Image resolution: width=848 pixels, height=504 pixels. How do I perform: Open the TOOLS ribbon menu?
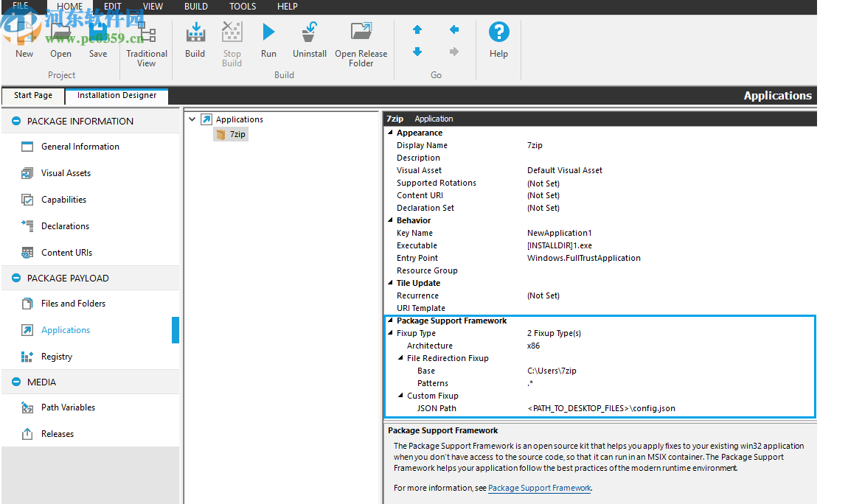pos(243,6)
